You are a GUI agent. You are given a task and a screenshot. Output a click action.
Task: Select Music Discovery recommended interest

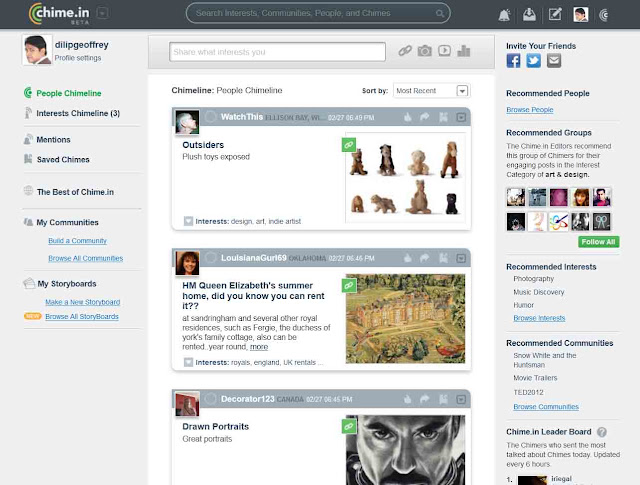coord(539,292)
